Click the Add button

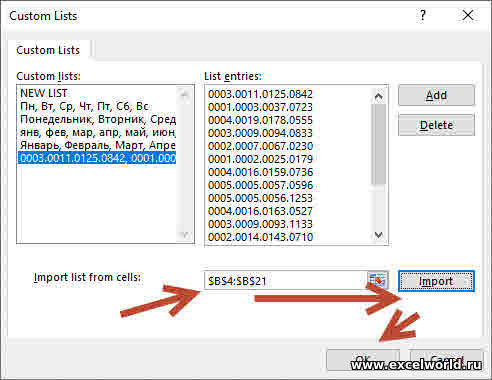436,95
